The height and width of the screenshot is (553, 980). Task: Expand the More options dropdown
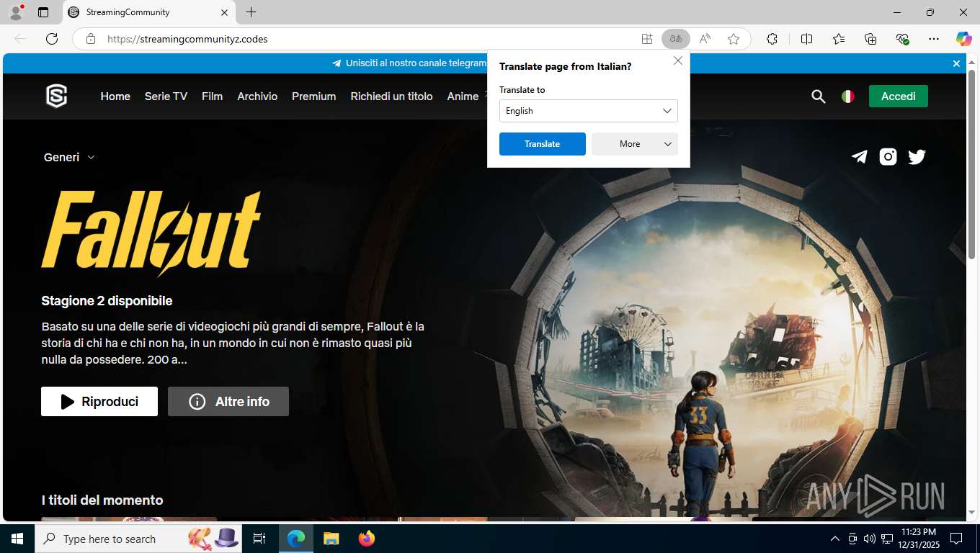pos(635,144)
